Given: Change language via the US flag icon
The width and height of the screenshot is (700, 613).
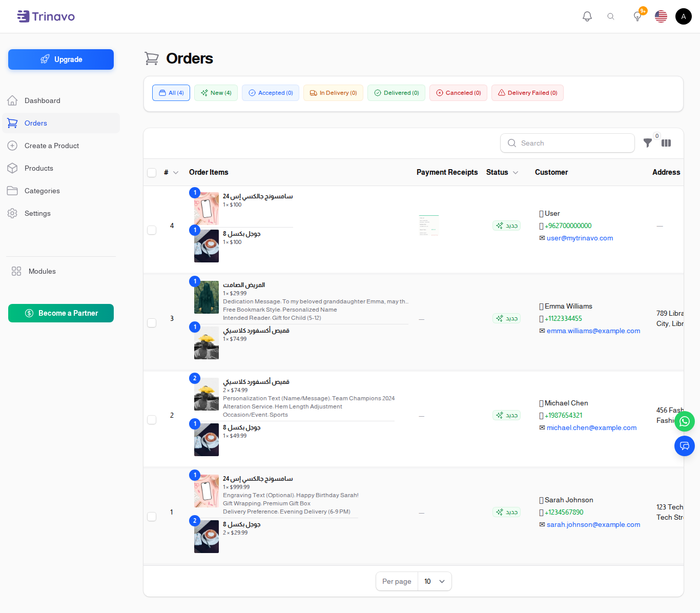Looking at the screenshot, I should tap(661, 16).
